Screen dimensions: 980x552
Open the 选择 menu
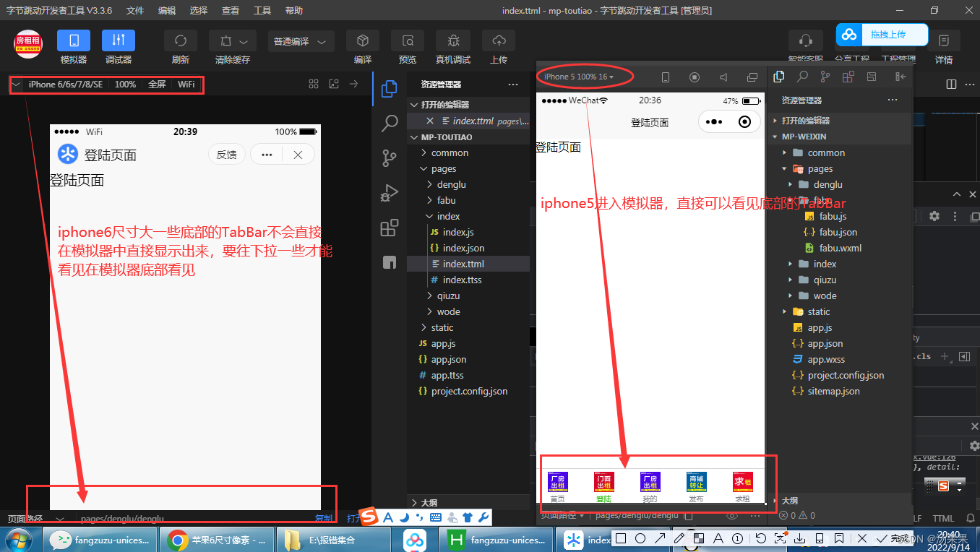click(x=199, y=10)
